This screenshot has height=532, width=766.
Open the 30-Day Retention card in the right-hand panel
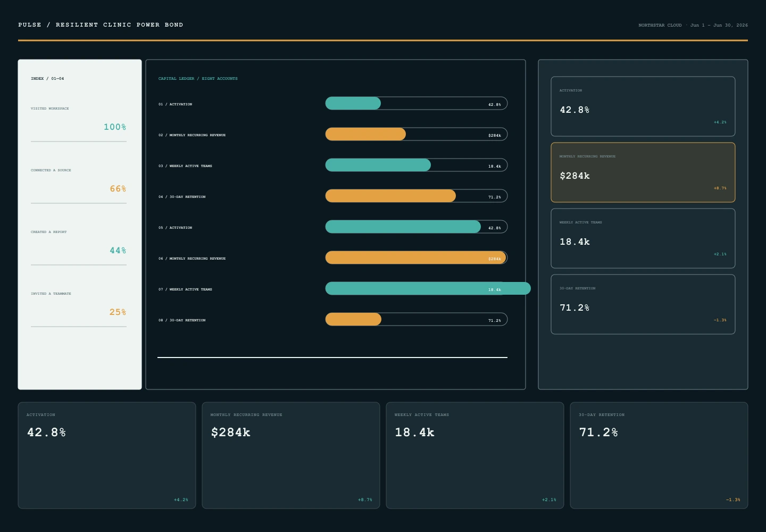[x=643, y=304]
